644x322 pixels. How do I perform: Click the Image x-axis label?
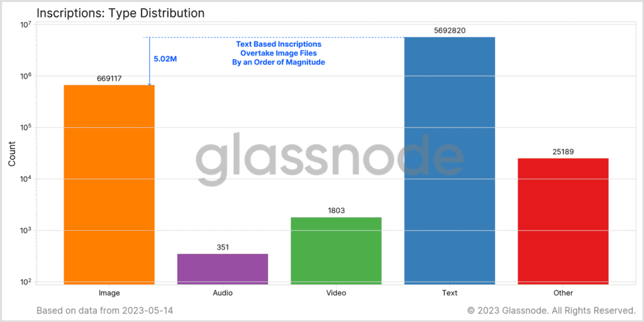click(x=109, y=293)
